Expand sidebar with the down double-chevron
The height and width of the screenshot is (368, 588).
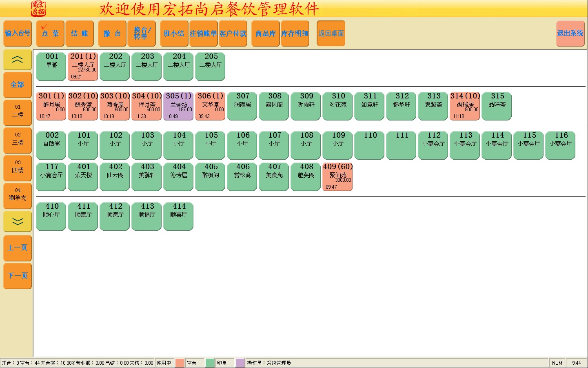[x=18, y=221]
